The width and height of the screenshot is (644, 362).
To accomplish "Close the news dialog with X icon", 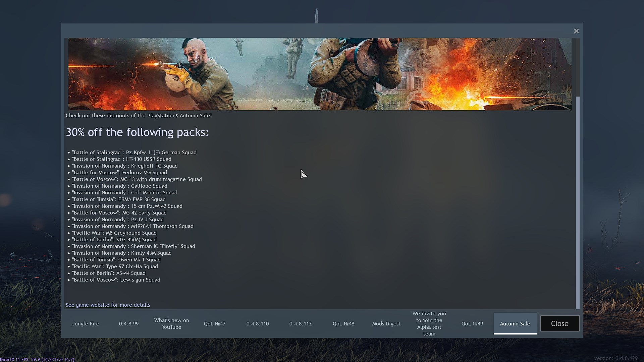I will click(576, 31).
